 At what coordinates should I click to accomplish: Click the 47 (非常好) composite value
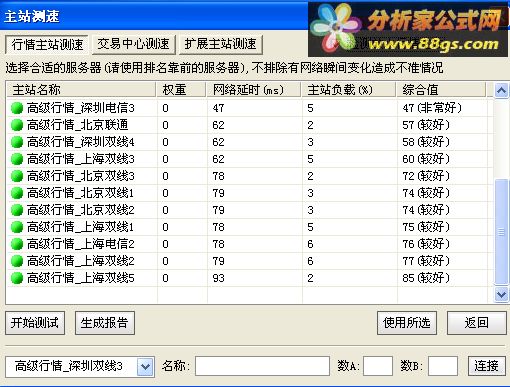[432, 108]
